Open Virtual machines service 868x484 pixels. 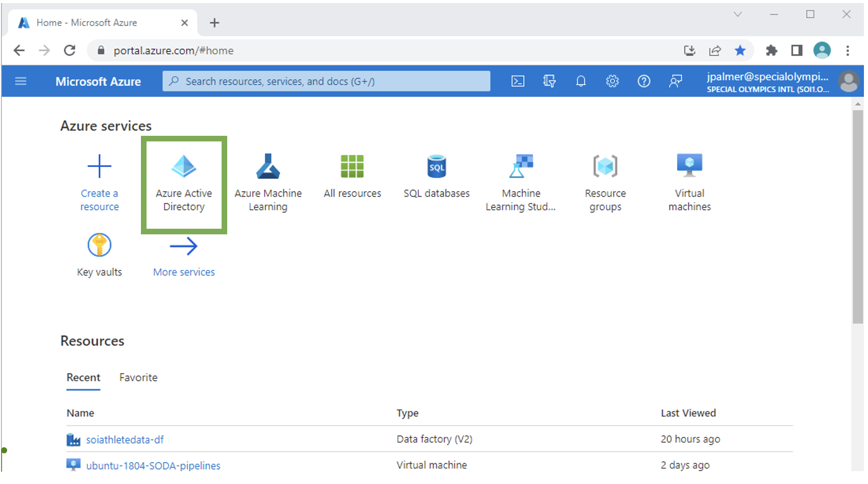tap(689, 183)
